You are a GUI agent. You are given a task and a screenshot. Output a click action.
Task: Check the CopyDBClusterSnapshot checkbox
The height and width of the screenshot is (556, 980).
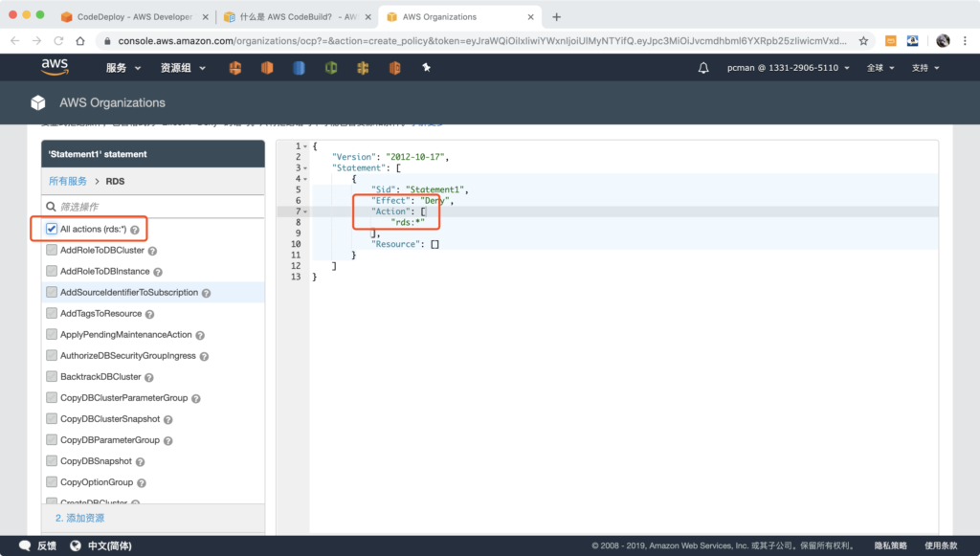(x=52, y=418)
